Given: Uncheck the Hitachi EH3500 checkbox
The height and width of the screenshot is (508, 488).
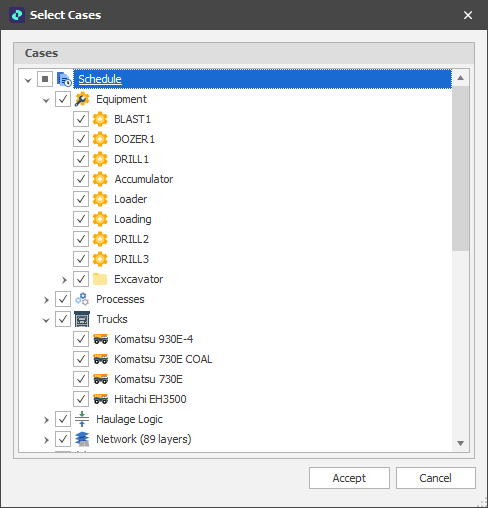Looking at the screenshot, I should 81,399.
